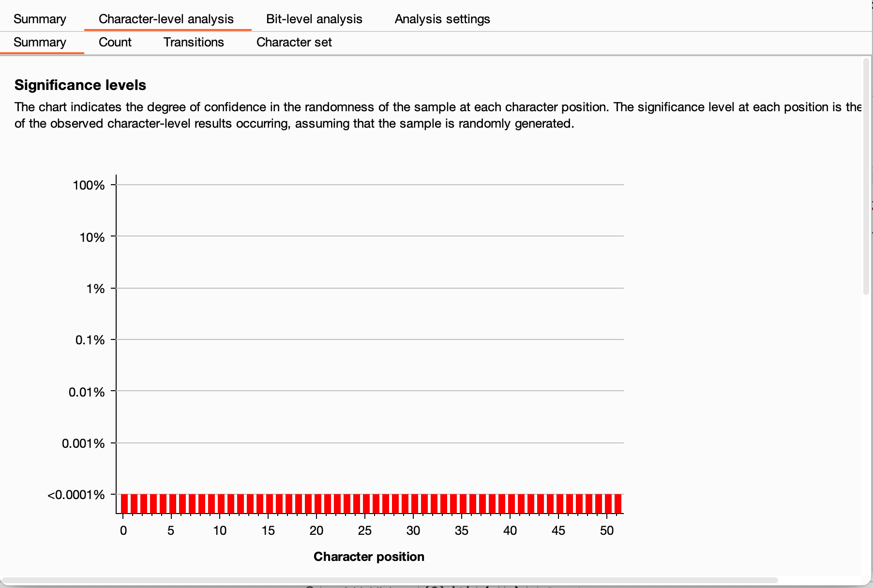Viewport: 873px width, 588px height.
Task: Open the main Summary tab beside Character-level analysis
Action: [40, 19]
